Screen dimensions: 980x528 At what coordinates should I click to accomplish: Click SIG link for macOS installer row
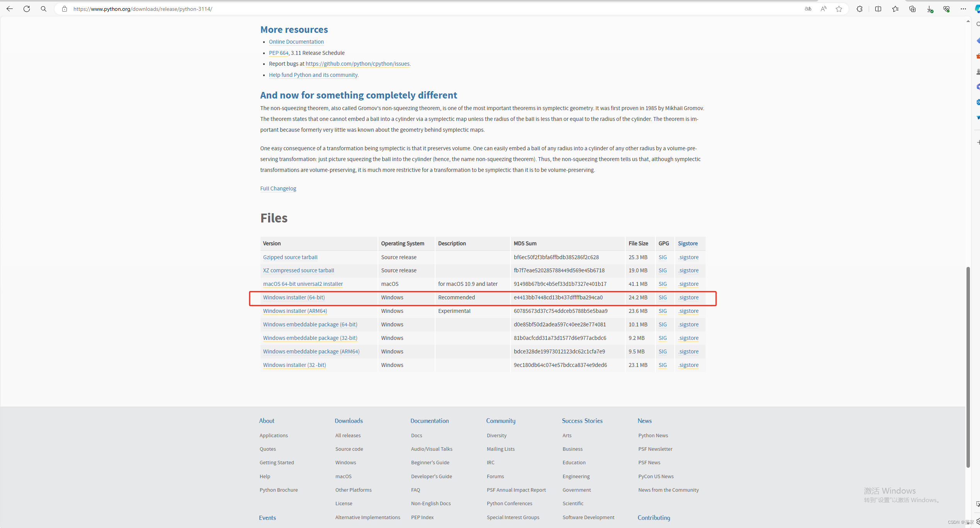(x=662, y=284)
